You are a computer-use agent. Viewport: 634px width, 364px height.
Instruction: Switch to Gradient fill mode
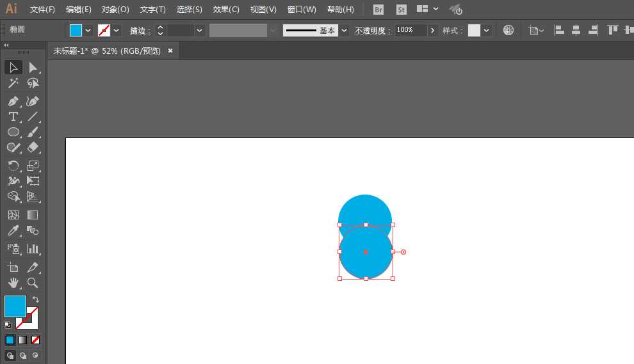pyautogui.click(x=22, y=340)
